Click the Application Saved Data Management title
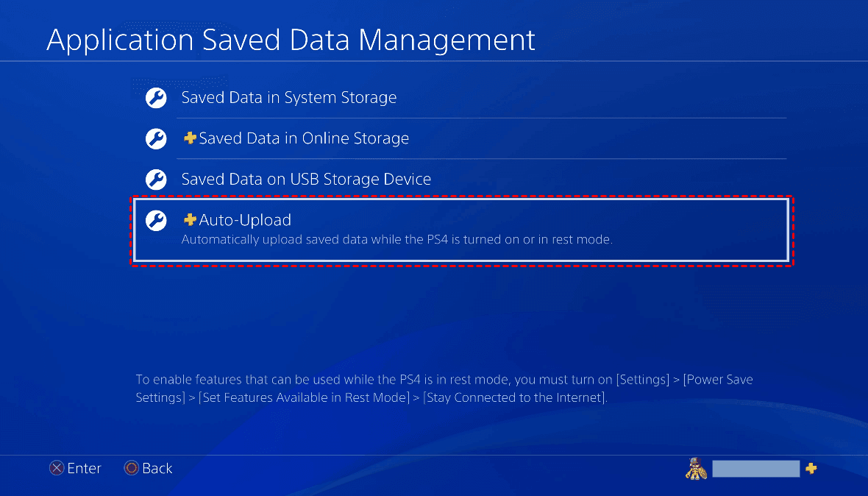This screenshot has height=496, width=868. click(291, 39)
